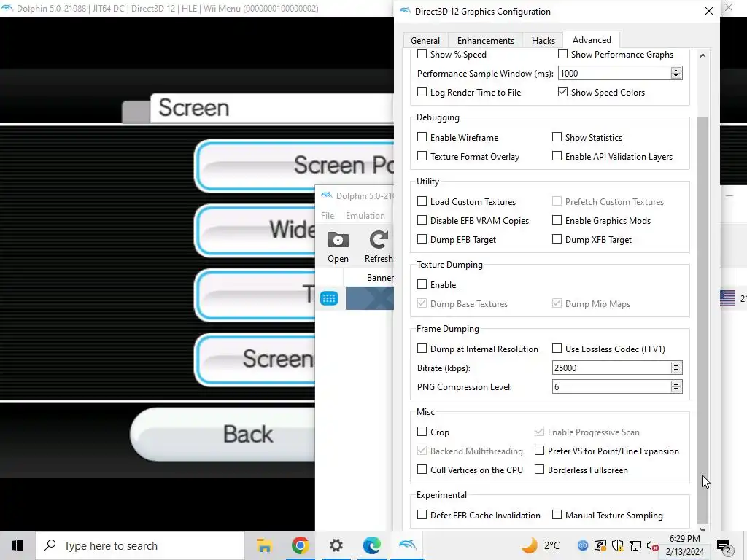Viewport: 747px width, 560px height.
Task: Toggle Log Render Time to File
Action: click(x=422, y=92)
